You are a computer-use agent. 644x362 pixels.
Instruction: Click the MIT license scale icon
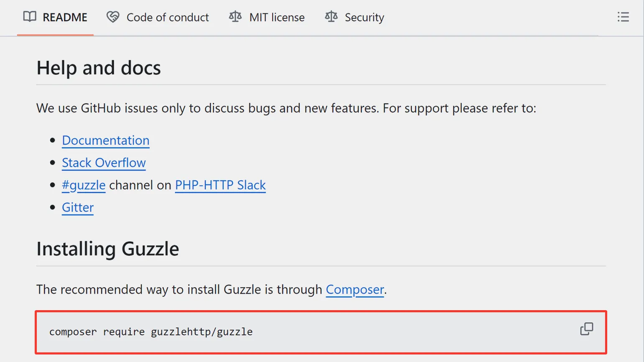click(235, 17)
